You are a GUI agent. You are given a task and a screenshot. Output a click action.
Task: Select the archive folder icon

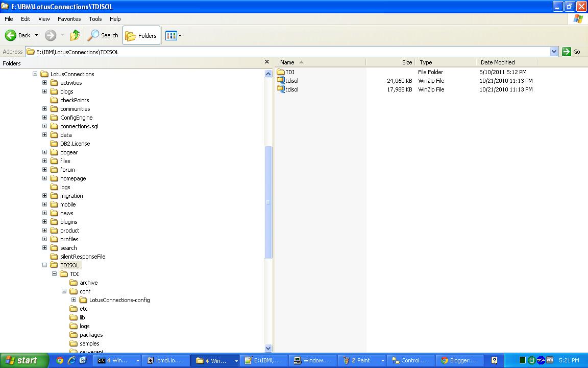[x=73, y=283]
